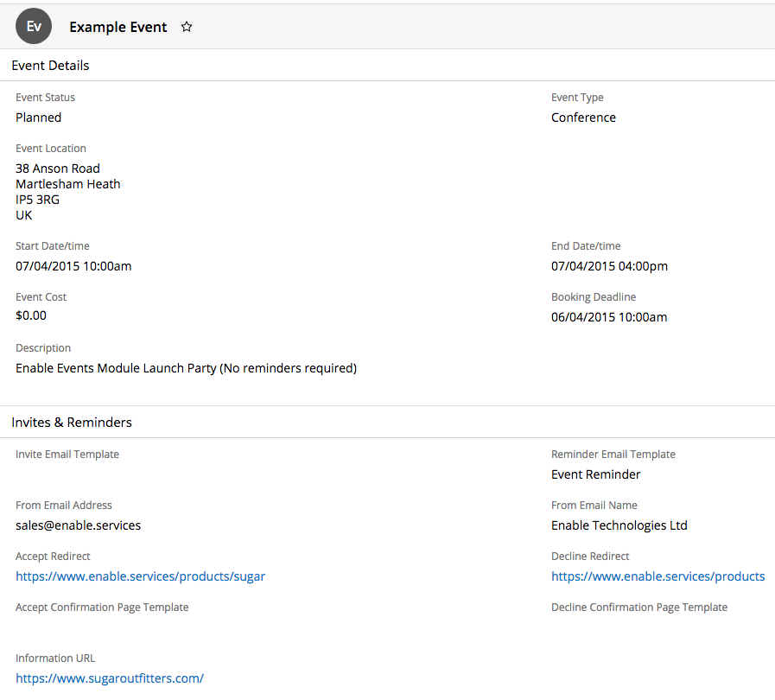Click the Example Event record title
Viewport: 775px width, 700px height.
(118, 27)
